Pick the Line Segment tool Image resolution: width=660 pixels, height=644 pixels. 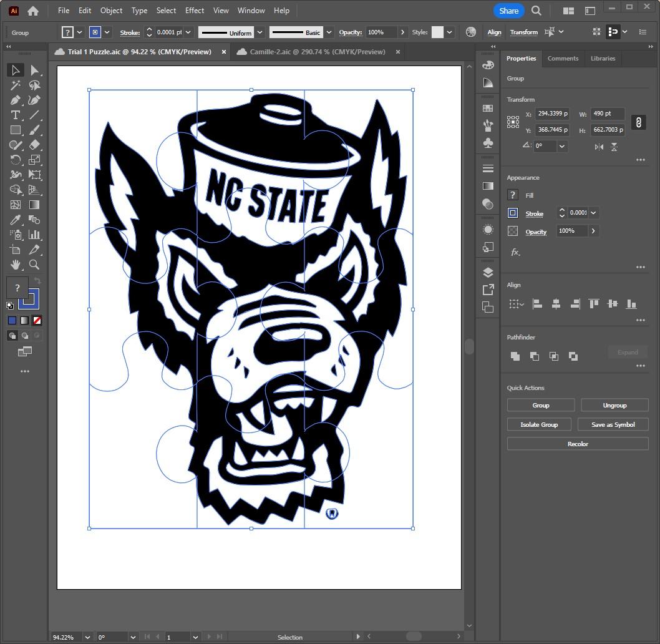tap(34, 115)
